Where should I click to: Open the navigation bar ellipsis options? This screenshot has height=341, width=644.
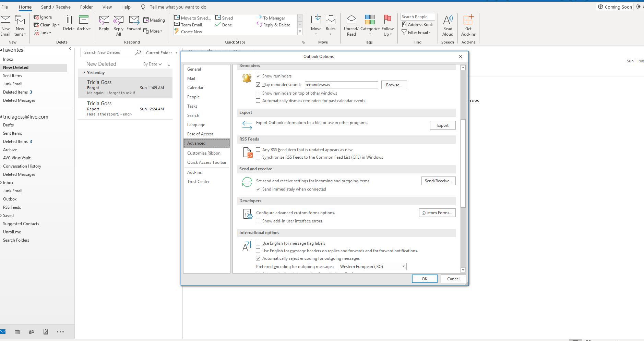(60, 332)
